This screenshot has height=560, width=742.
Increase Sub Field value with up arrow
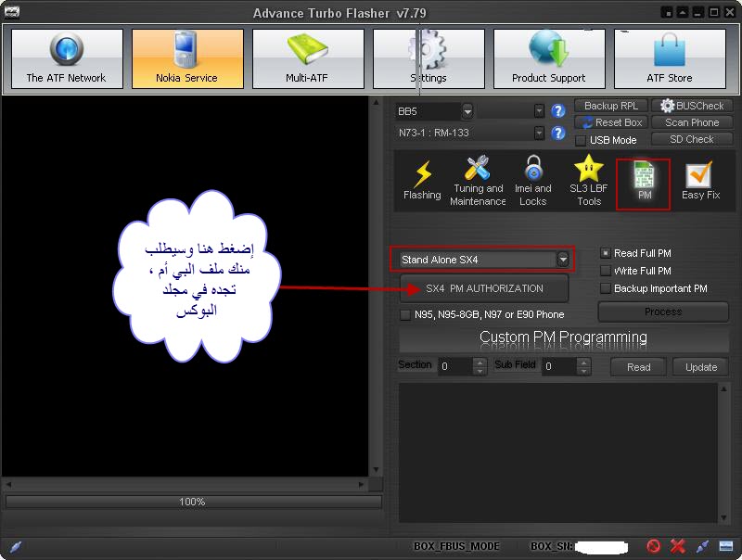point(584,363)
